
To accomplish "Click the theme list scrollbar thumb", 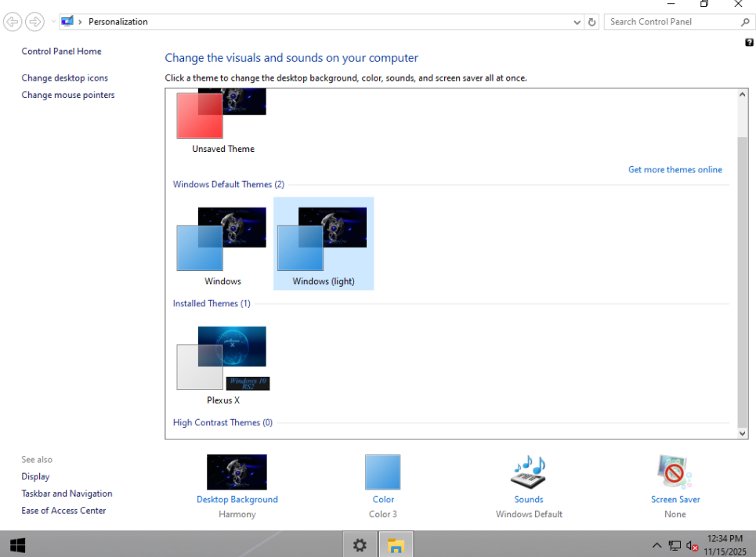I will pos(743,282).
